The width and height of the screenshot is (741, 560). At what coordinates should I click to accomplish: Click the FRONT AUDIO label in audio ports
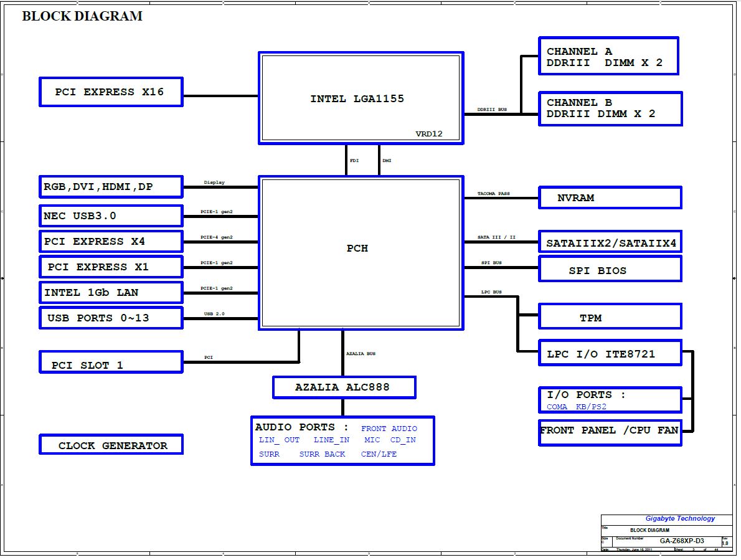pos(389,429)
